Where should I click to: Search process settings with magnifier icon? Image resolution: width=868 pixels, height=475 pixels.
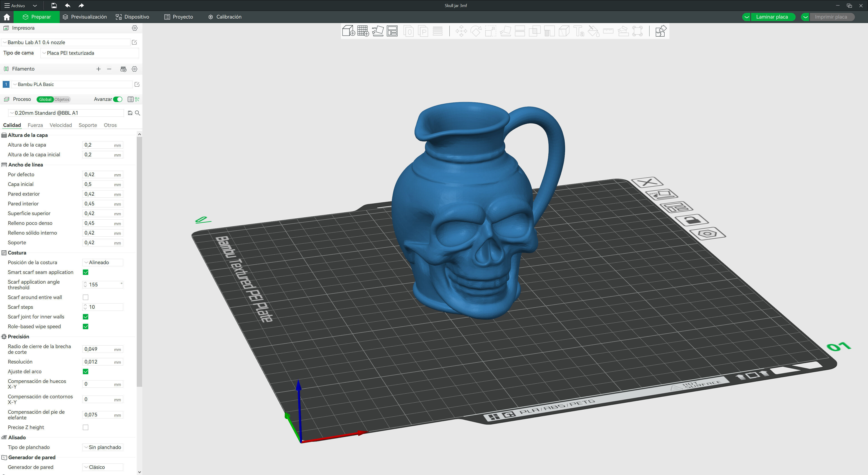[x=137, y=113]
